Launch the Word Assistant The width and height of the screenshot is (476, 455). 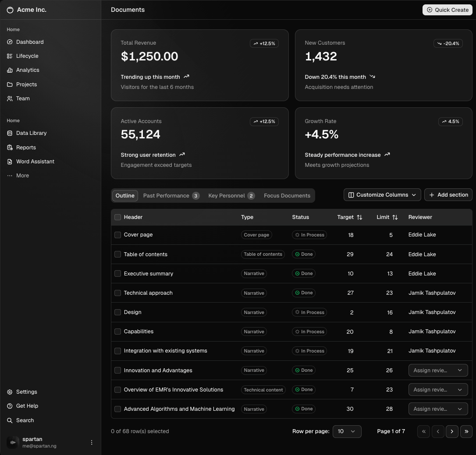pyautogui.click(x=35, y=161)
